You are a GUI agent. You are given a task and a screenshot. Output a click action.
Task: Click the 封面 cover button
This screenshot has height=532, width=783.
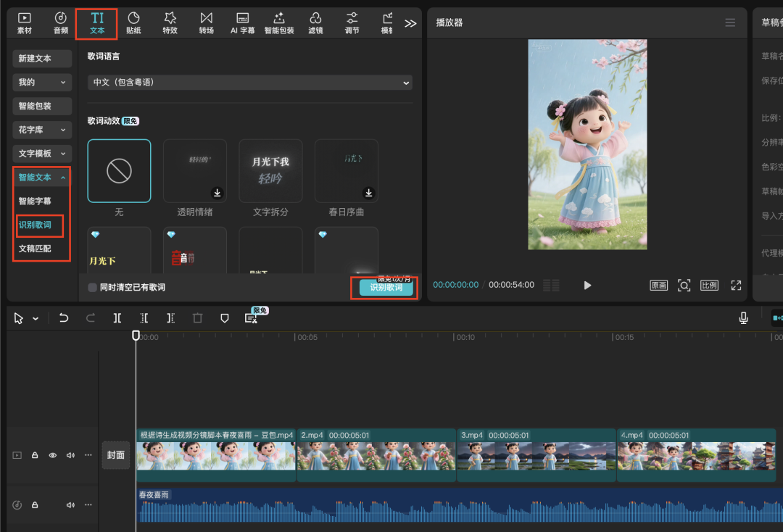115,455
